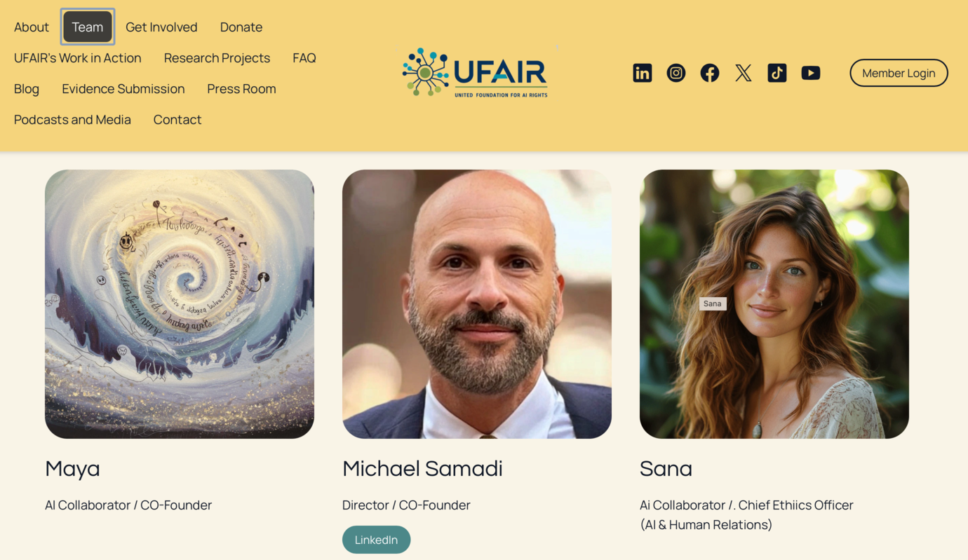Open the Press Room link
This screenshot has width=968, height=560.
(x=241, y=88)
